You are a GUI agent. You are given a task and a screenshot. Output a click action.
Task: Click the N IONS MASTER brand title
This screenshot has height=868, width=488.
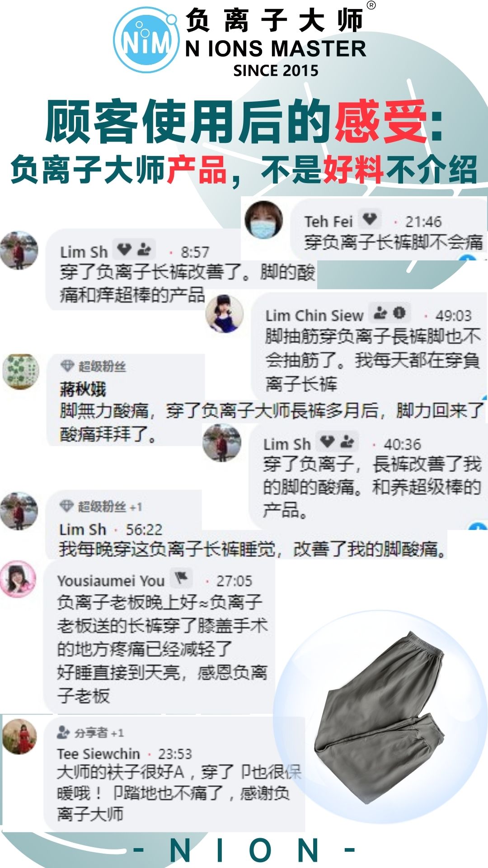pos(276,49)
